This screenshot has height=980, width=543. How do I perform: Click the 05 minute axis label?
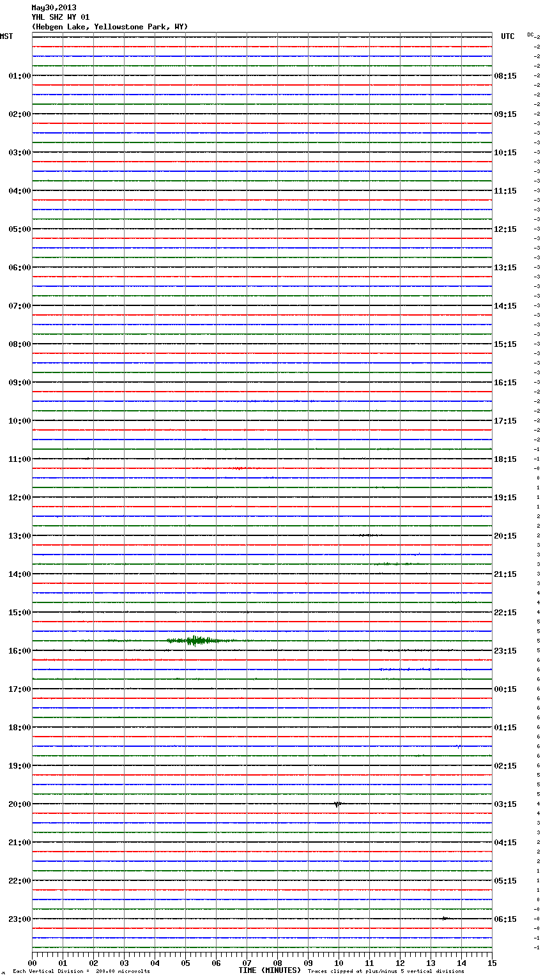pyautogui.click(x=186, y=963)
